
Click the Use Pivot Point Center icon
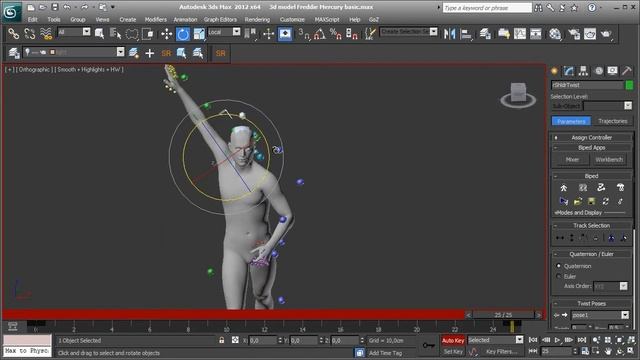point(250,33)
